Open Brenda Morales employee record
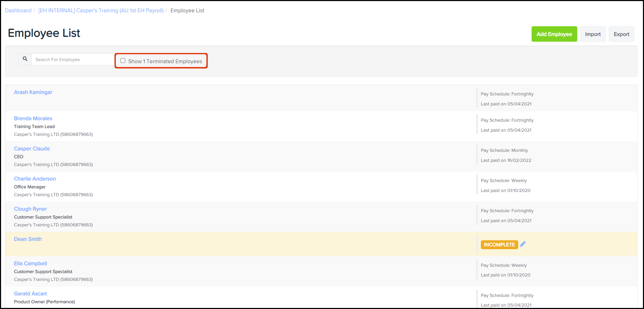644x309 pixels. coord(33,119)
